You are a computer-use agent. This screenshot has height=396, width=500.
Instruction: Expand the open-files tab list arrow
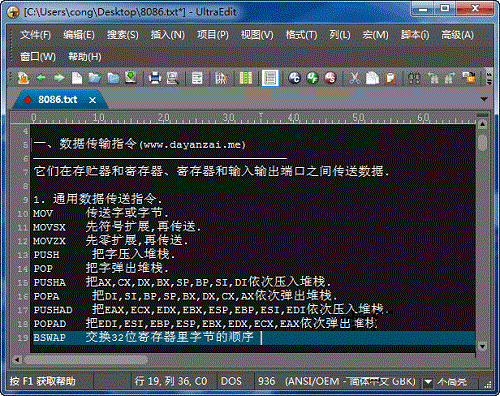click(484, 99)
